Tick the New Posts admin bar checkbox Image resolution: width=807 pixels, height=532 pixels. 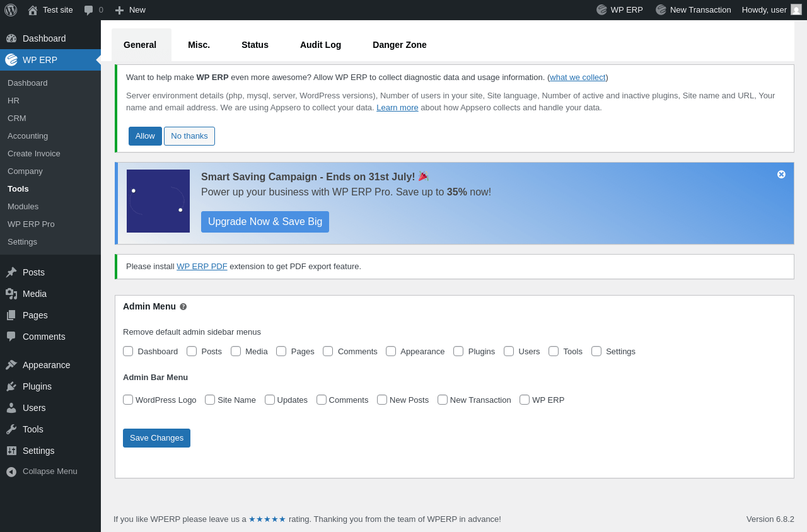tap(382, 400)
